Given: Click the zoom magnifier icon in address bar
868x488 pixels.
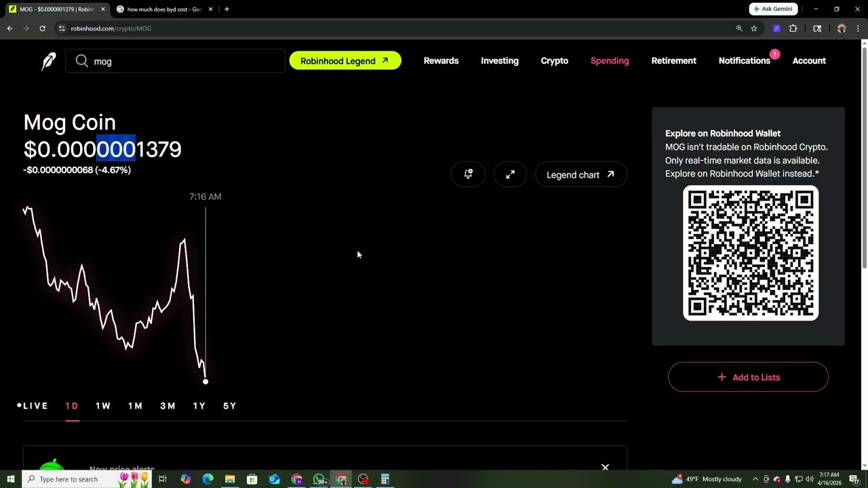Looking at the screenshot, I should pyautogui.click(x=739, y=28).
